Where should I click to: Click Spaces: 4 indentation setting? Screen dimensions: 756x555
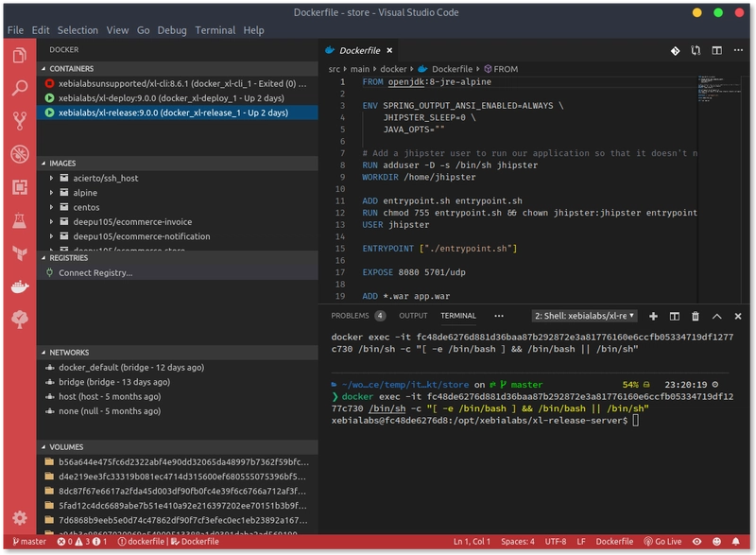(517, 542)
